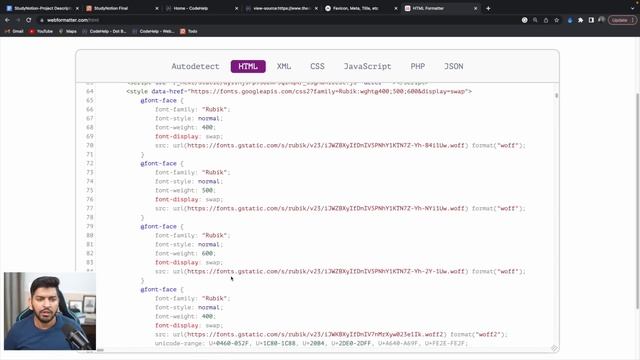
Task: Open the CodeHelp - Dot B... bookmark
Action: [104, 31]
